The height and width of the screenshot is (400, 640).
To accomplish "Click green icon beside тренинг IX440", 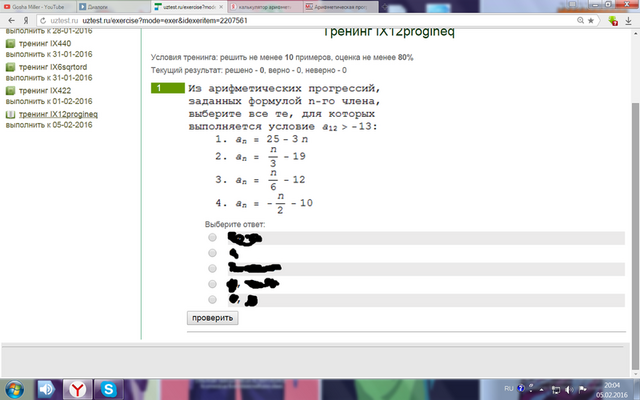I will [x=11, y=44].
